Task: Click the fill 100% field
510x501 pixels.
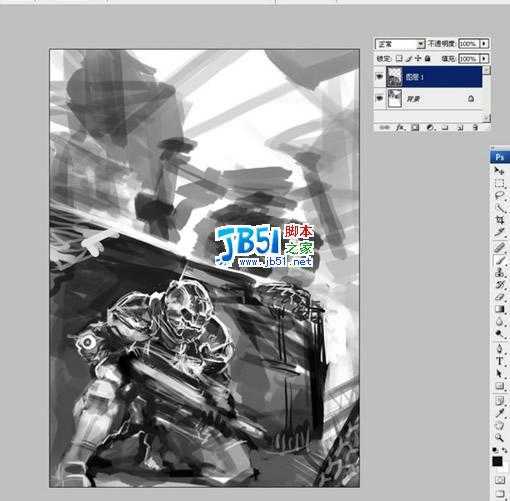Action: [469, 59]
